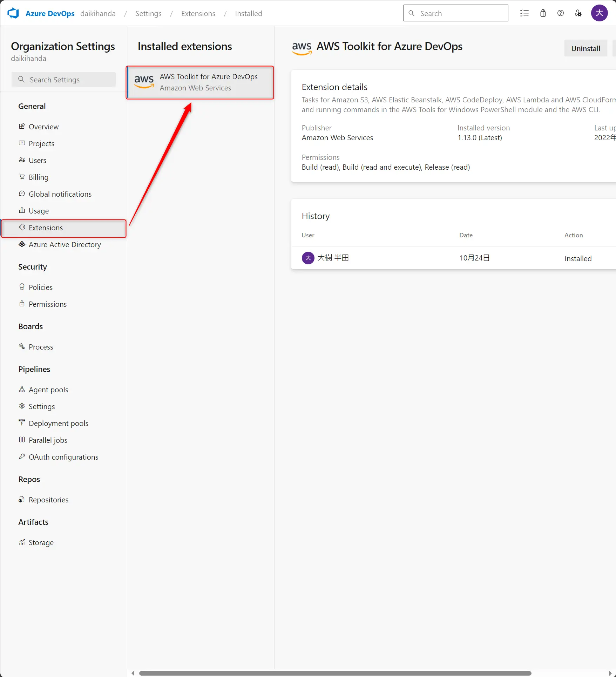Open the user settings gear icon
616x677 pixels.
(578, 13)
